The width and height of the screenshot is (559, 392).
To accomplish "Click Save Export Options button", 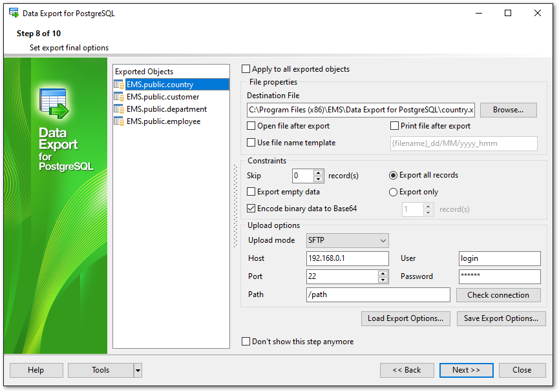I will click(x=501, y=318).
